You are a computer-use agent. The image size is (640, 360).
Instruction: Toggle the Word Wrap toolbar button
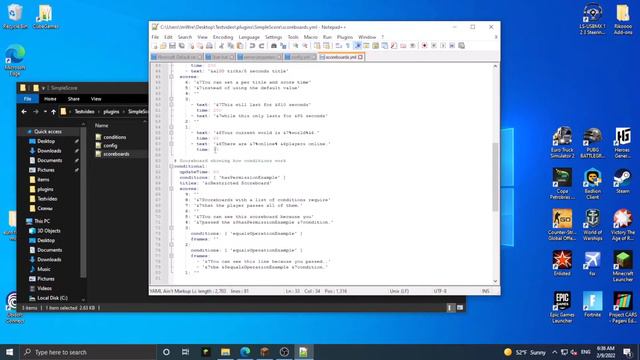point(339,46)
